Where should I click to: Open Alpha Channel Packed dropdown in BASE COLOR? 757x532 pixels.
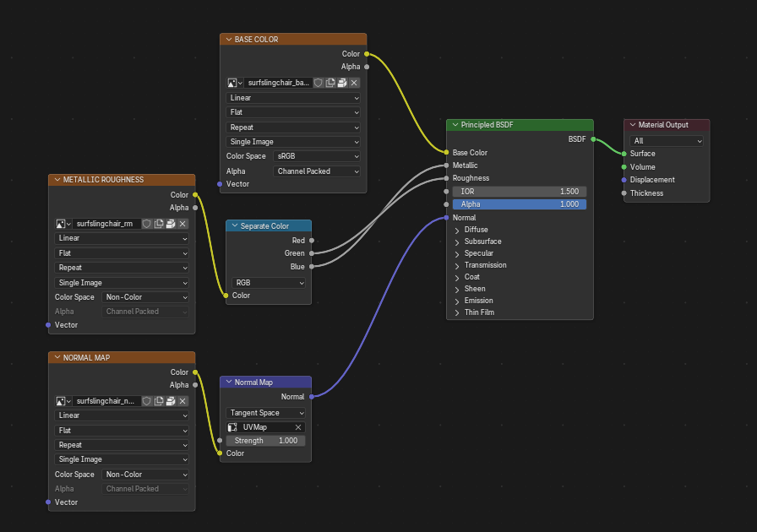[x=317, y=171]
